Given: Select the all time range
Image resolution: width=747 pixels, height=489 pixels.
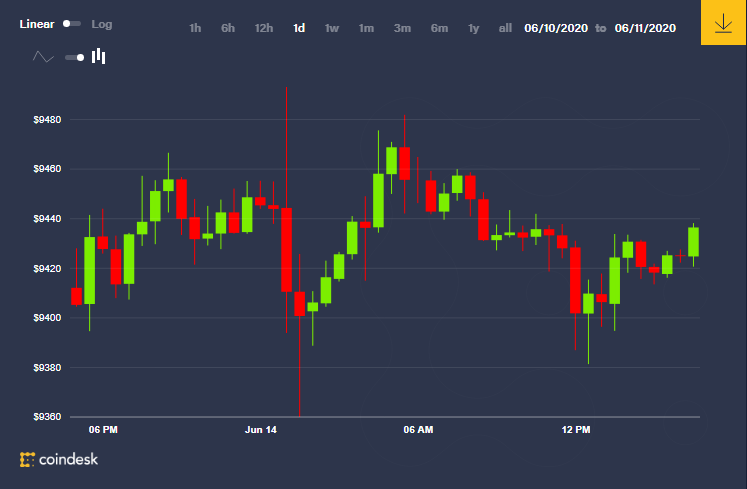Looking at the screenshot, I should click(505, 28).
